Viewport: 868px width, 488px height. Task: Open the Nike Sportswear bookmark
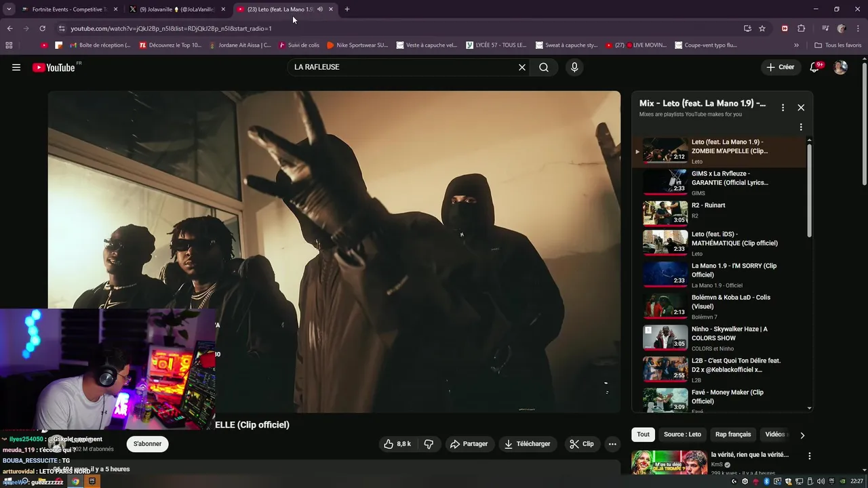click(357, 45)
